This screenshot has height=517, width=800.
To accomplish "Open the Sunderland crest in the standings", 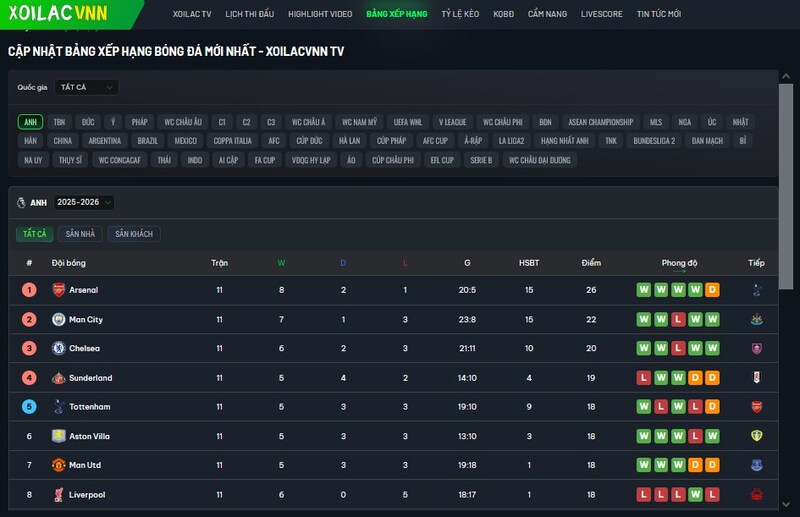I will pyautogui.click(x=58, y=378).
